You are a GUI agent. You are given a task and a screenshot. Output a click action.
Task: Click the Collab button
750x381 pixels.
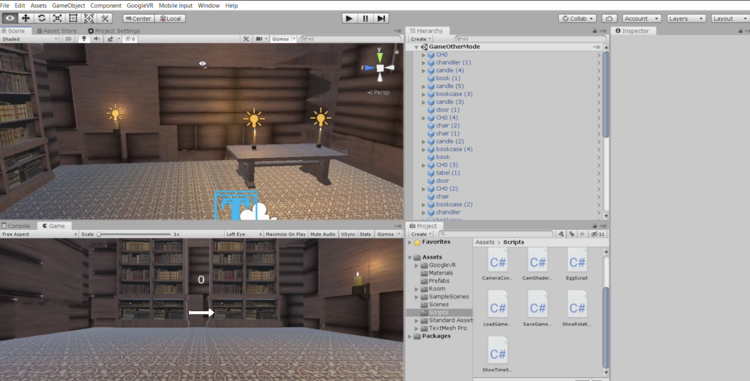pyautogui.click(x=577, y=18)
